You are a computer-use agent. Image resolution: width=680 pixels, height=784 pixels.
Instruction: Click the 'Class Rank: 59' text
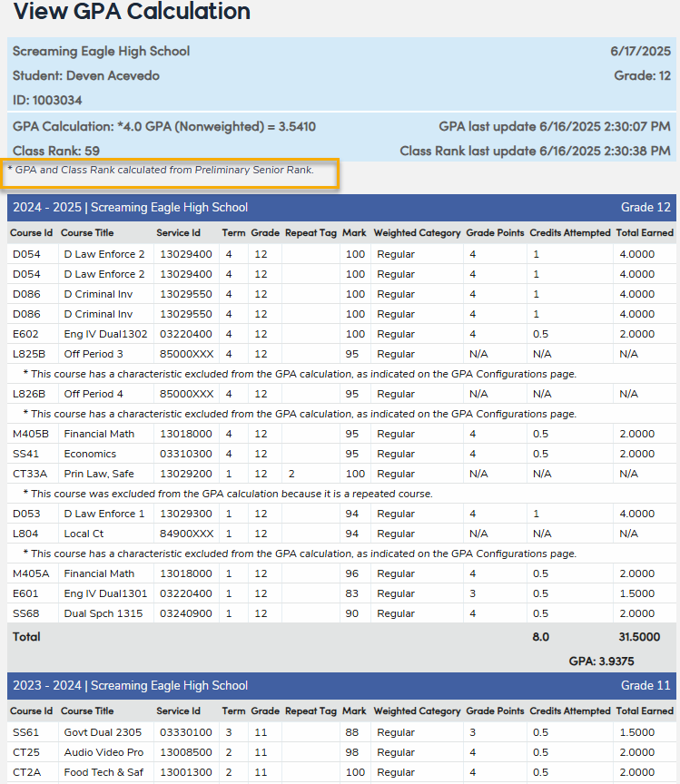point(56,151)
